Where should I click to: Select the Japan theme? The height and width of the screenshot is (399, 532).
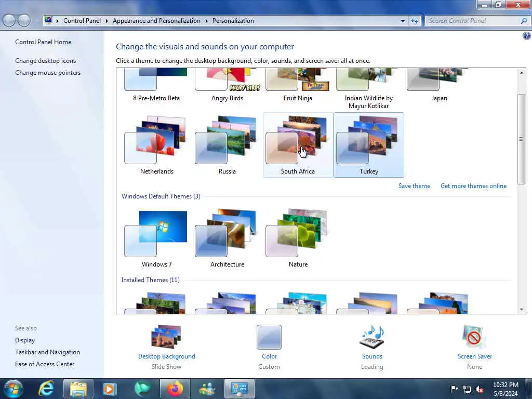coord(440,85)
